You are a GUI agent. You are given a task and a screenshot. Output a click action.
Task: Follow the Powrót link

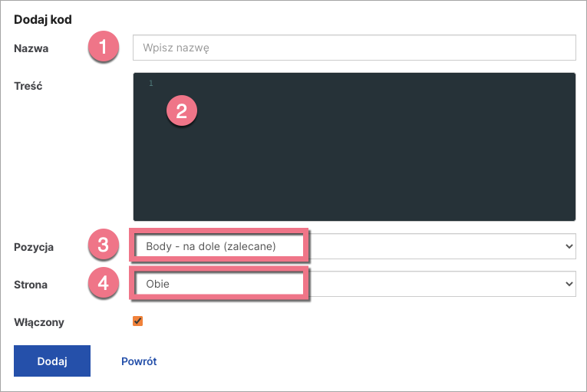click(139, 361)
